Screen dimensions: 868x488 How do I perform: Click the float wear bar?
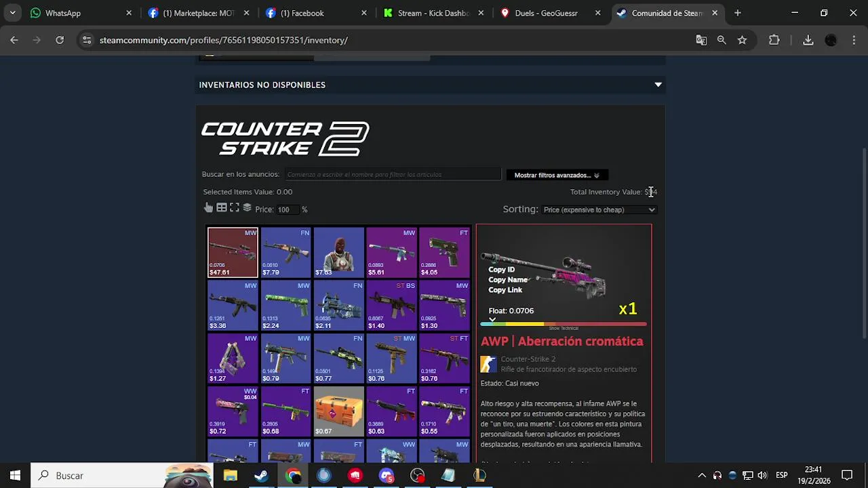pyautogui.click(x=564, y=324)
